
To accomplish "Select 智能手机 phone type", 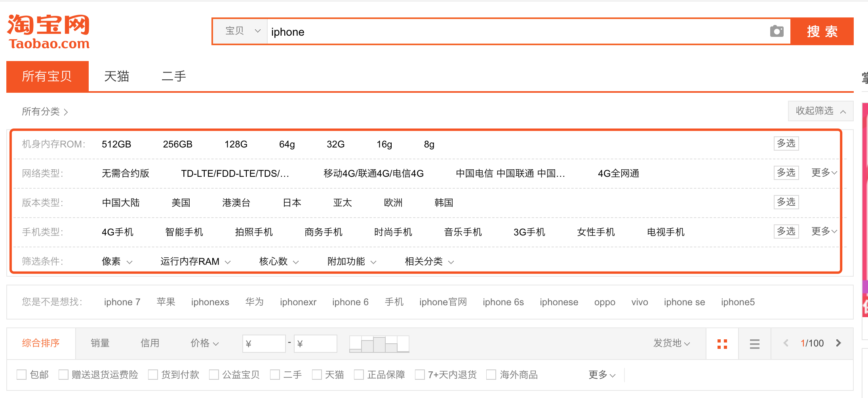I will pyautogui.click(x=184, y=232).
